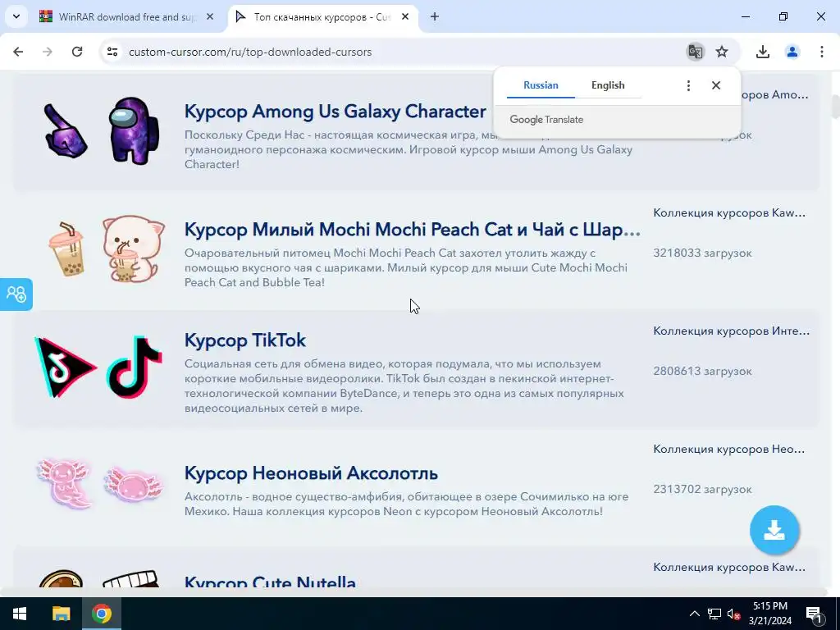Open translate options three-dot menu
This screenshot has height=630, width=840.
[688, 85]
